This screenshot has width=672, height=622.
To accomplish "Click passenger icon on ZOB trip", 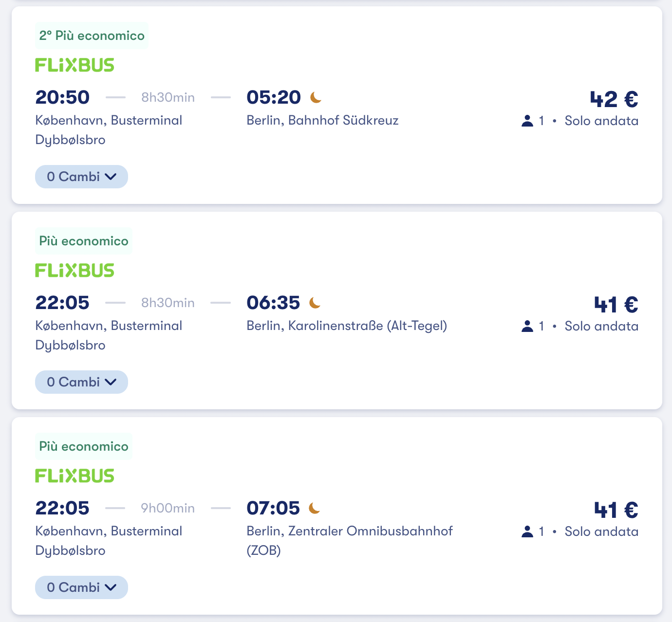I will [x=527, y=531].
